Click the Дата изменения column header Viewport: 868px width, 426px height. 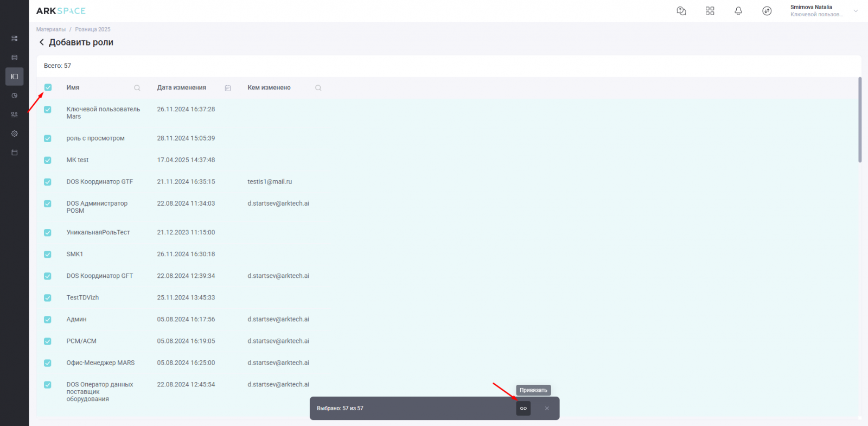click(182, 87)
